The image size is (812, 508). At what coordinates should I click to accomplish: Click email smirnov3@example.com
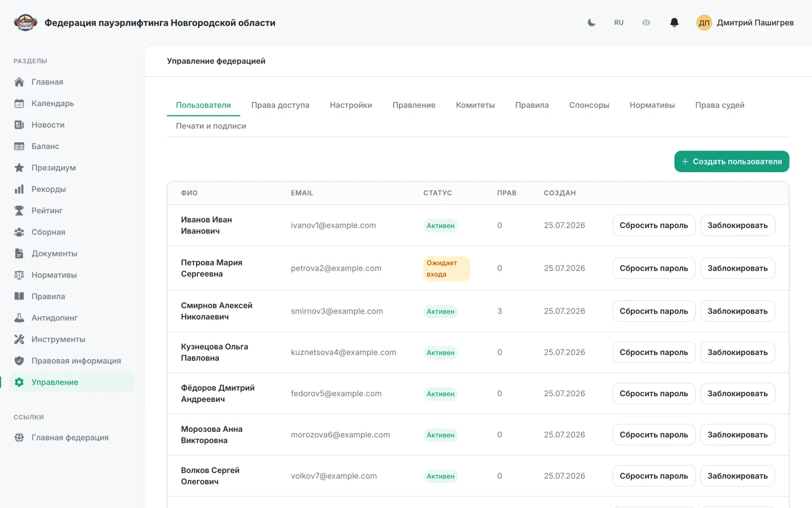[337, 311]
